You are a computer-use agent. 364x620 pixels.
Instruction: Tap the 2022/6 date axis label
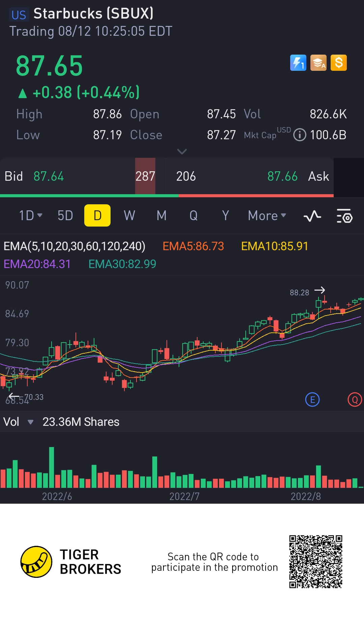(x=57, y=497)
